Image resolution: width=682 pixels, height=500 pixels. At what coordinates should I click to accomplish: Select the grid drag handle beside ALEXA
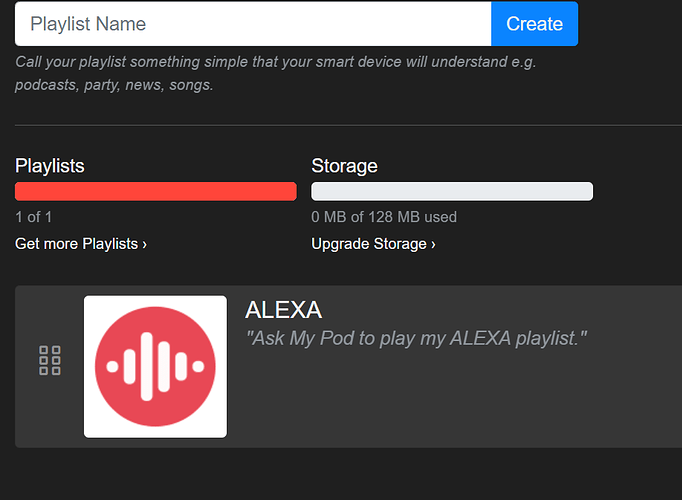(x=50, y=360)
